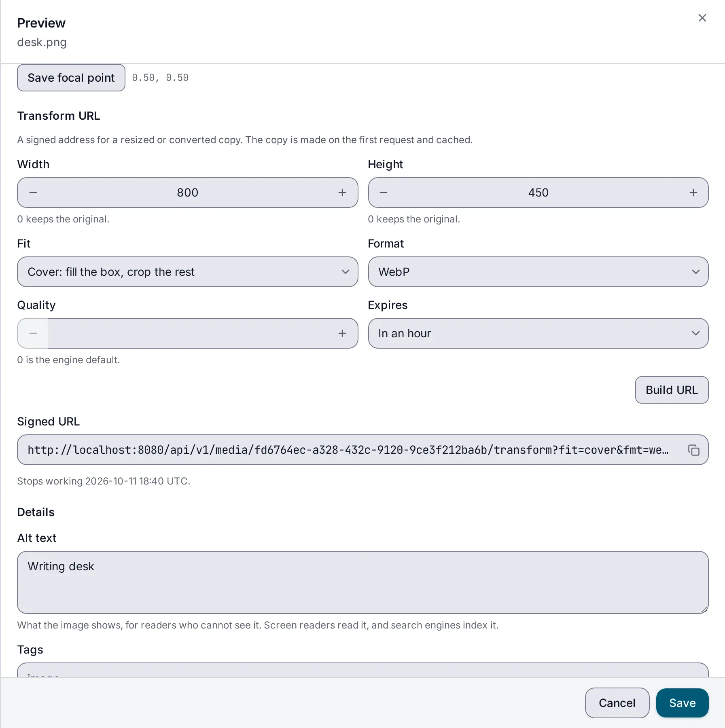
Task: Cancel the dialog changes
Action: coord(617,703)
